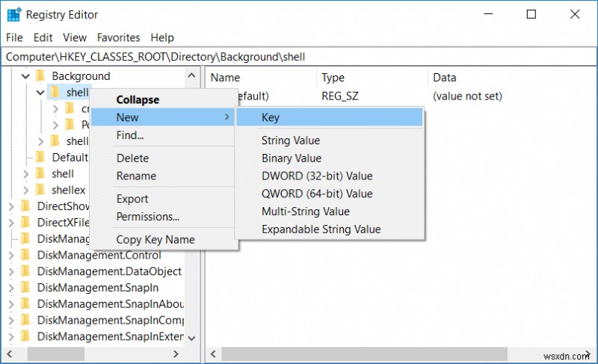Screen dimensions: 598x364
Task: Open the Favorites menu
Action: tap(118, 37)
